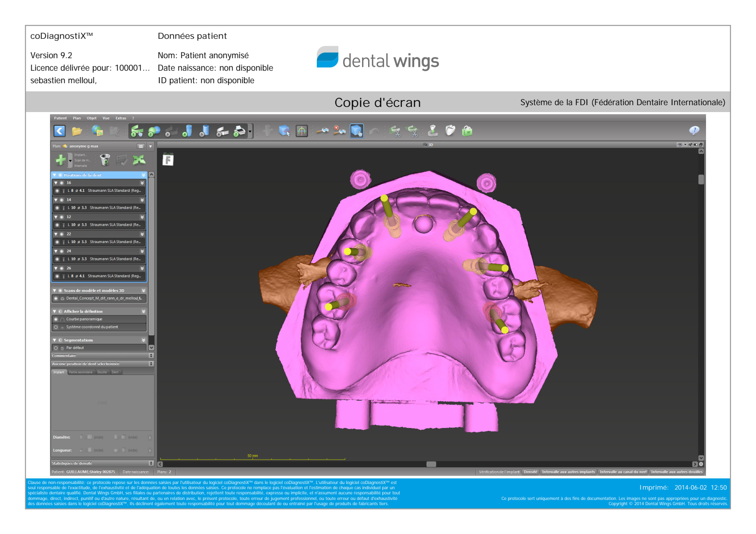Open the yellow folder icon in toolbar

coord(77,131)
